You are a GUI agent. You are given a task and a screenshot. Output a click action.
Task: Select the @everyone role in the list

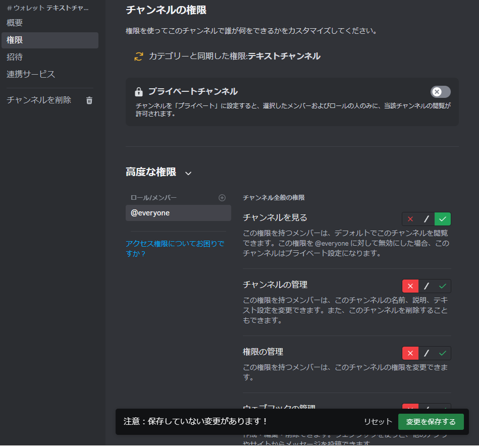point(178,213)
